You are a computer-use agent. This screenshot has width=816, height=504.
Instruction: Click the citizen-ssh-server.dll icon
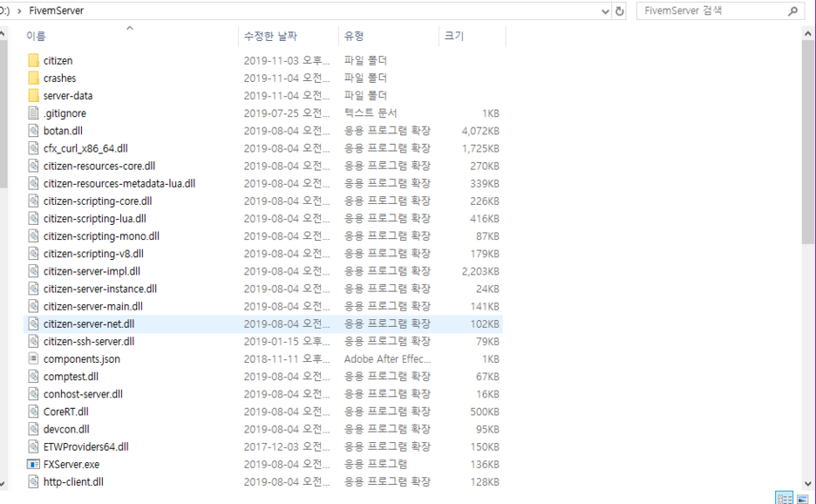[33, 341]
